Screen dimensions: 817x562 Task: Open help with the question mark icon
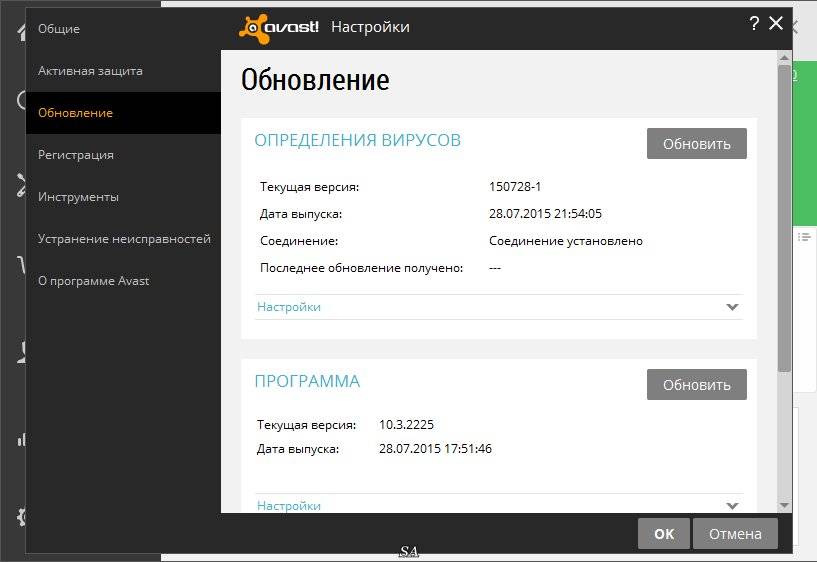point(754,23)
